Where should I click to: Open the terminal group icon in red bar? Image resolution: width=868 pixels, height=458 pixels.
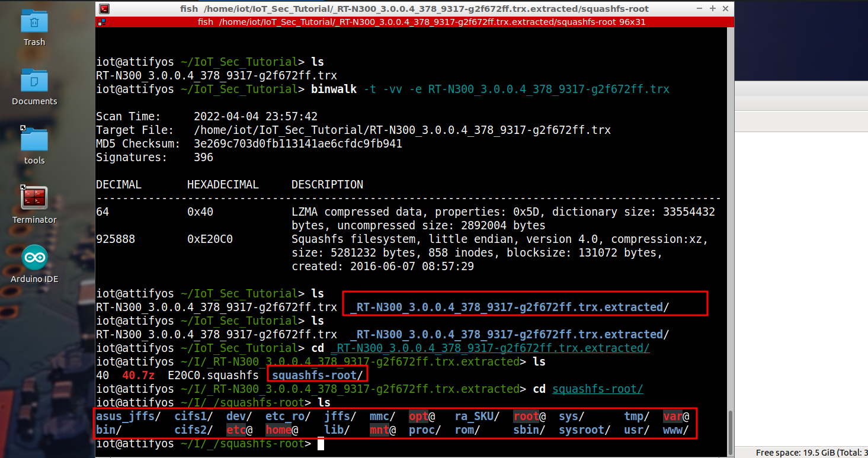[x=101, y=22]
